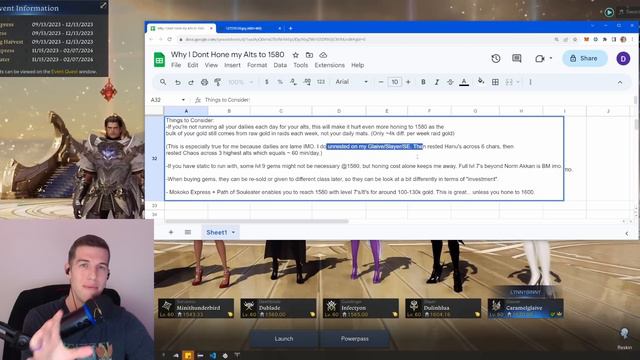
Task: Open the name box dropdown for A32
Action: tap(183, 100)
